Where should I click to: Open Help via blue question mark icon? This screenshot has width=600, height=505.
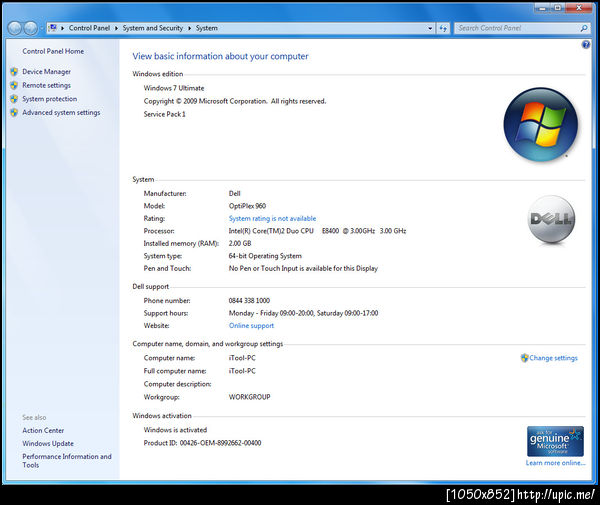pos(586,45)
